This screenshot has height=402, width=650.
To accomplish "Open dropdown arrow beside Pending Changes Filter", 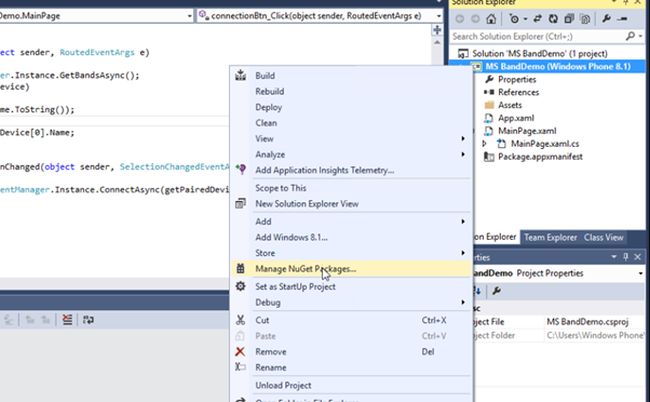I will tap(525, 19).
